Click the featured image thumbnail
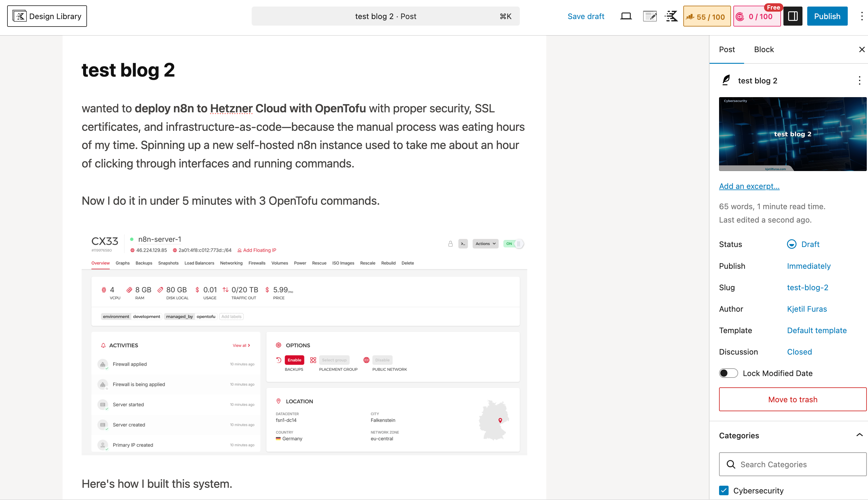868x500 pixels. coord(792,134)
